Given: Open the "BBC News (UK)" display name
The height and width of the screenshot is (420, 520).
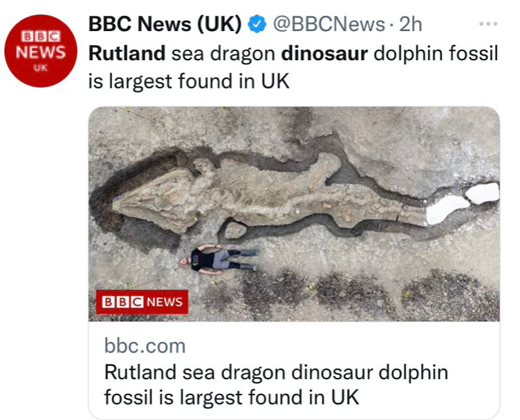Looking at the screenshot, I should 165,24.
